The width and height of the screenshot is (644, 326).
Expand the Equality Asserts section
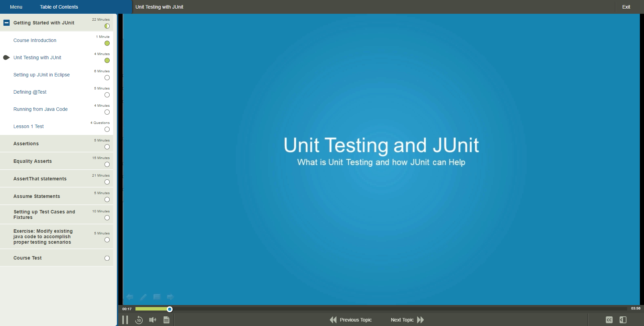click(33, 161)
